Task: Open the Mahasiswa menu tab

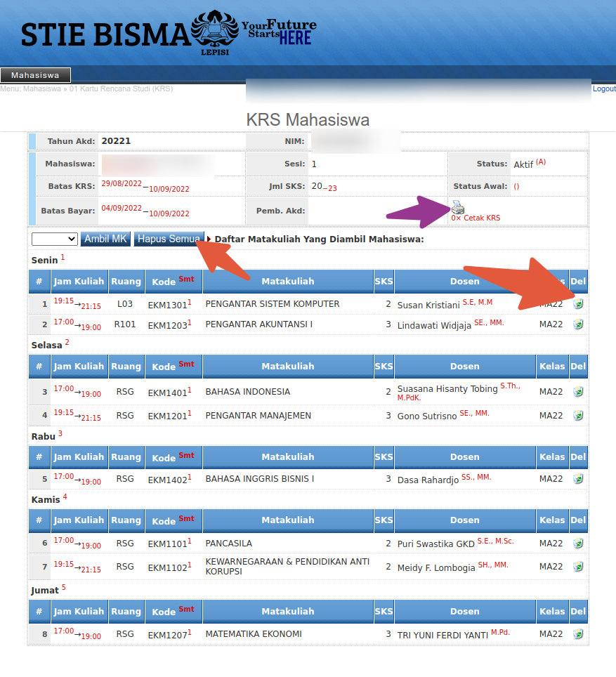Action: [x=35, y=75]
